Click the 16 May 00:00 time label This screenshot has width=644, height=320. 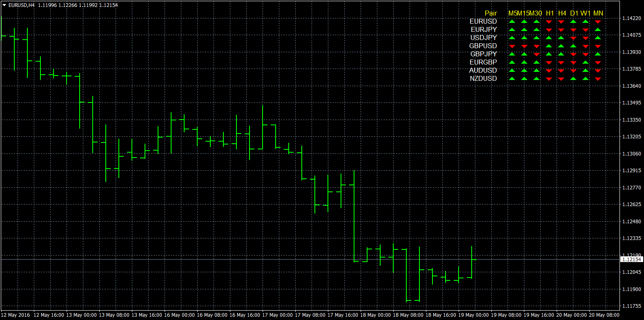click(179, 315)
